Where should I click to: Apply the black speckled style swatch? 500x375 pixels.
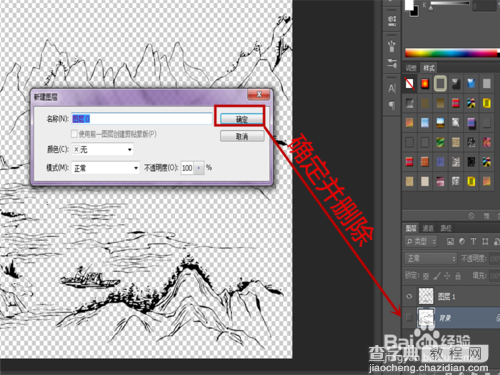tap(471, 162)
